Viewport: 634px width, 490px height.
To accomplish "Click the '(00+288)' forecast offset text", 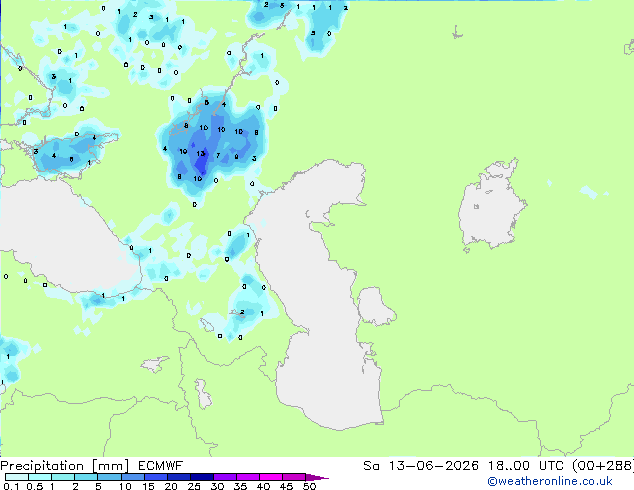I will point(603,466).
